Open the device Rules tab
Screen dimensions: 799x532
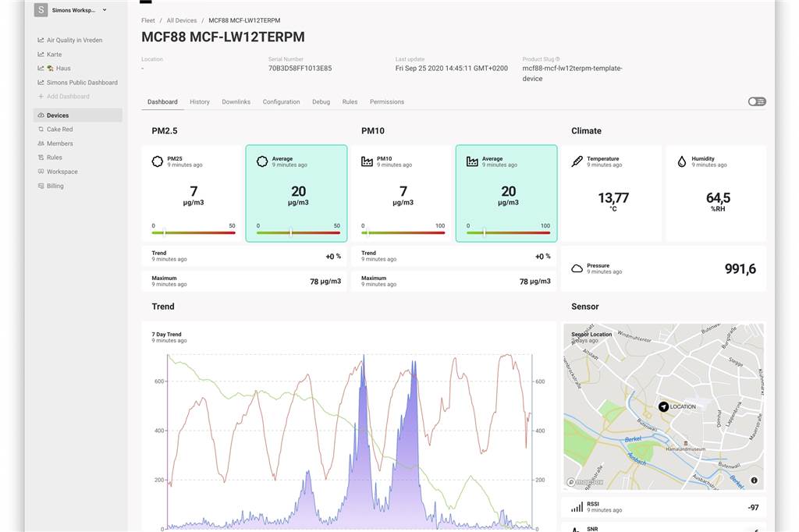(x=350, y=102)
